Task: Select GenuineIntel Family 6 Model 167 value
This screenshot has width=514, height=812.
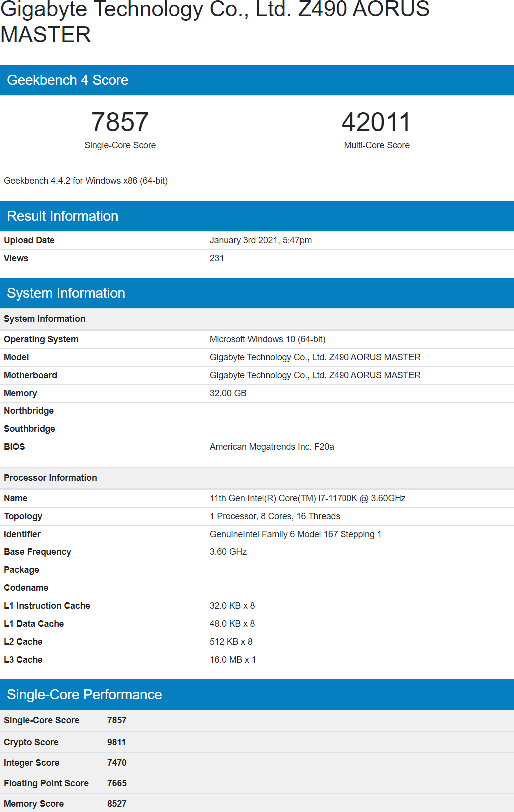Action: (x=296, y=534)
